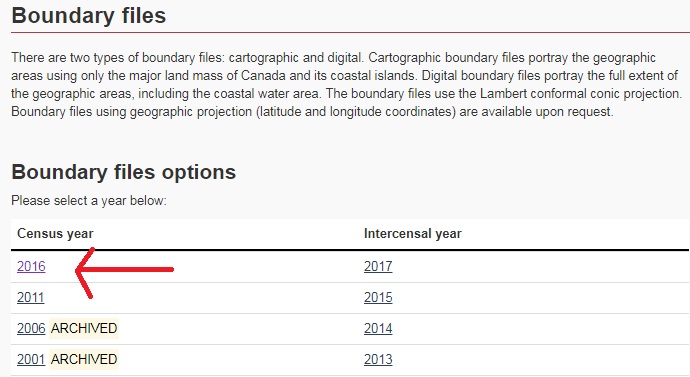The height and width of the screenshot is (377, 690).
Task: Select the 2014 intercensal year link
Action: click(378, 329)
